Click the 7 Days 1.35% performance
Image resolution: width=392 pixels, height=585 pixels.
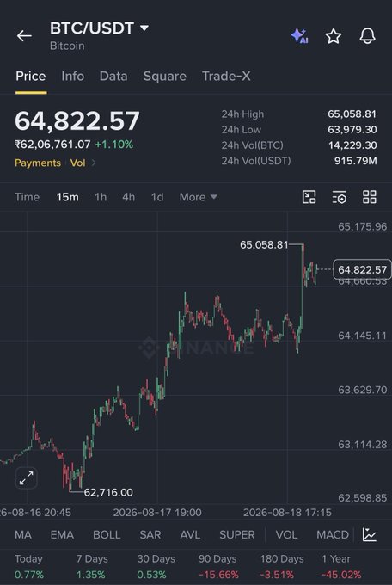click(x=92, y=566)
